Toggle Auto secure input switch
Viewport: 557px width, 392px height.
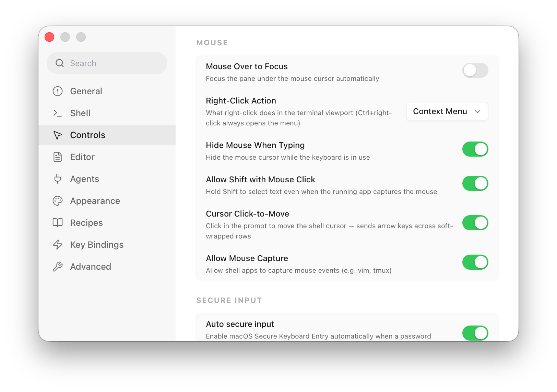click(x=475, y=333)
